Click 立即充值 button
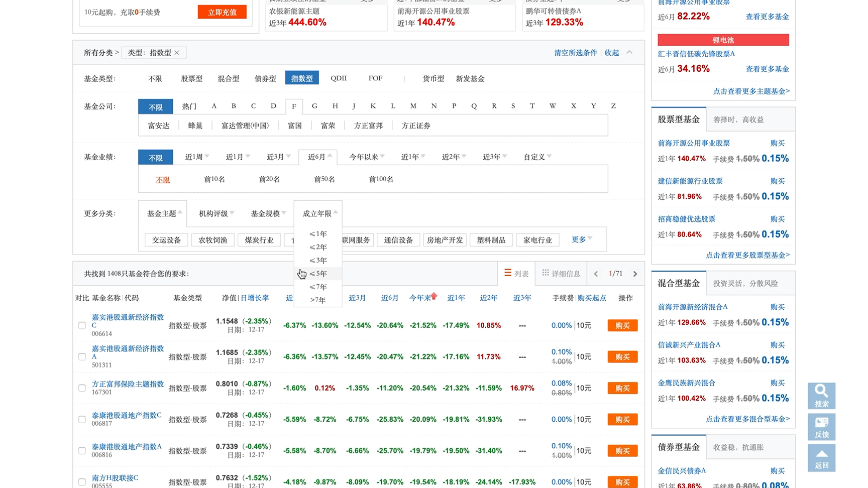The image size is (868, 488). point(222,12)
